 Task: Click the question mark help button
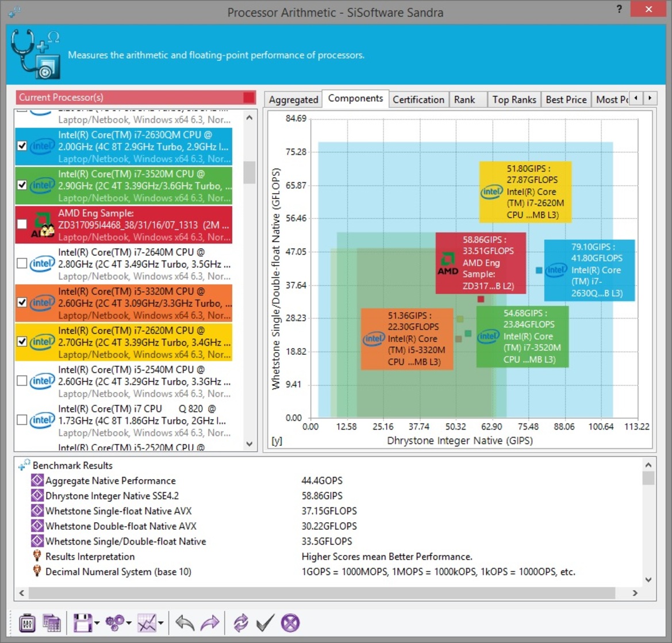pos(619,9)
